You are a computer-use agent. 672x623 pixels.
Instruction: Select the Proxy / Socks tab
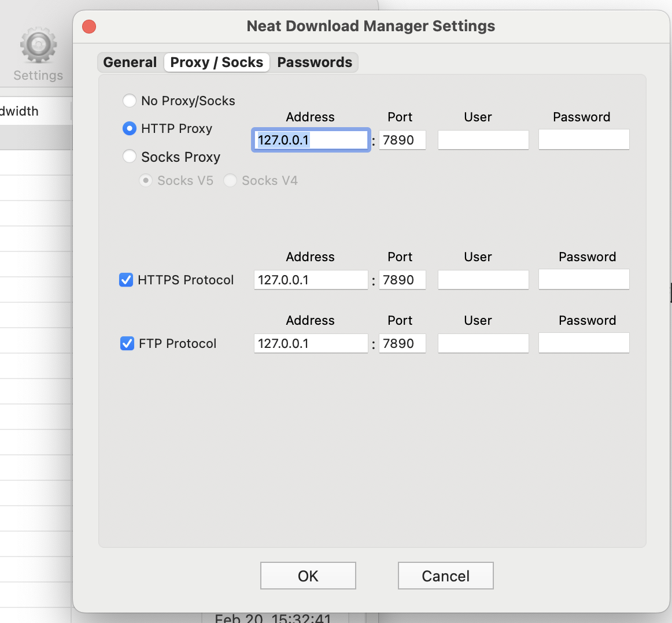(x=217, y=62)
